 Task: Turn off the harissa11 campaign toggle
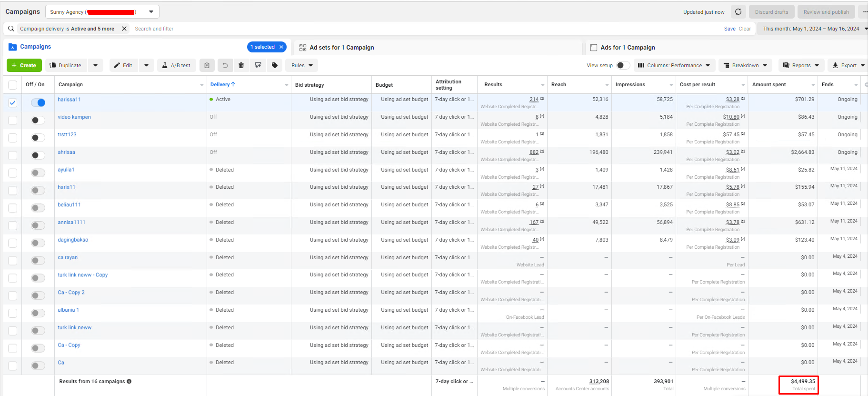coord(38,102)
